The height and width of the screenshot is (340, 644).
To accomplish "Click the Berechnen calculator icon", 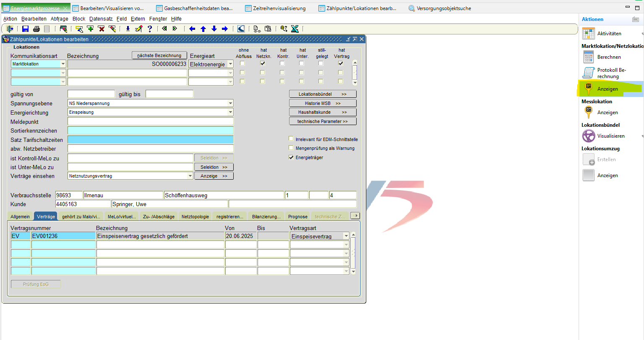I will [x=589, y=57].
